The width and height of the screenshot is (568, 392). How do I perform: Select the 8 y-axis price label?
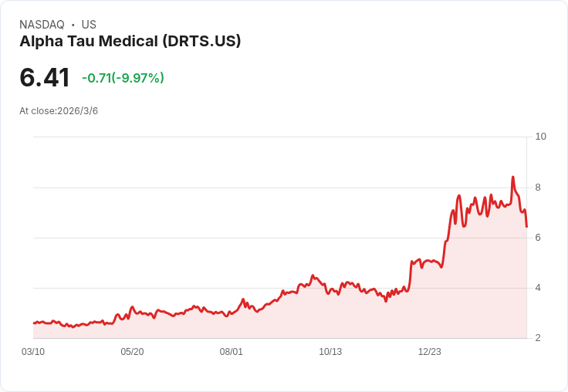[x=538, y=188]
